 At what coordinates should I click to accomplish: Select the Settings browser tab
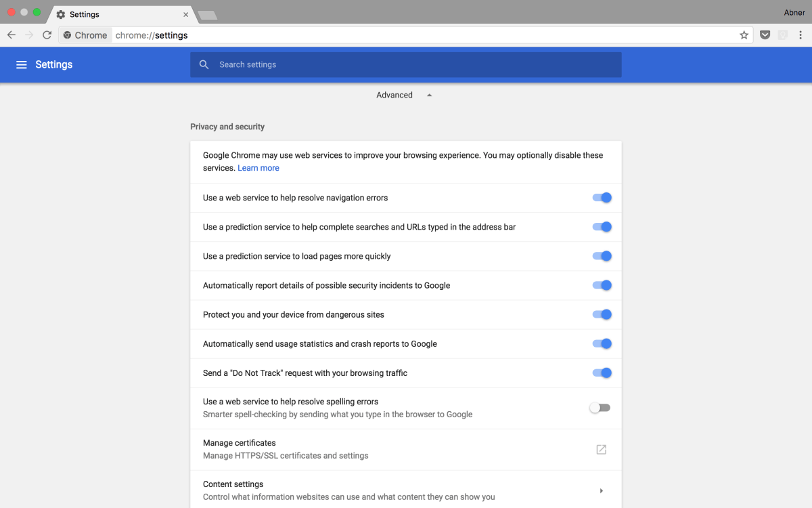(x=122, y=14)
